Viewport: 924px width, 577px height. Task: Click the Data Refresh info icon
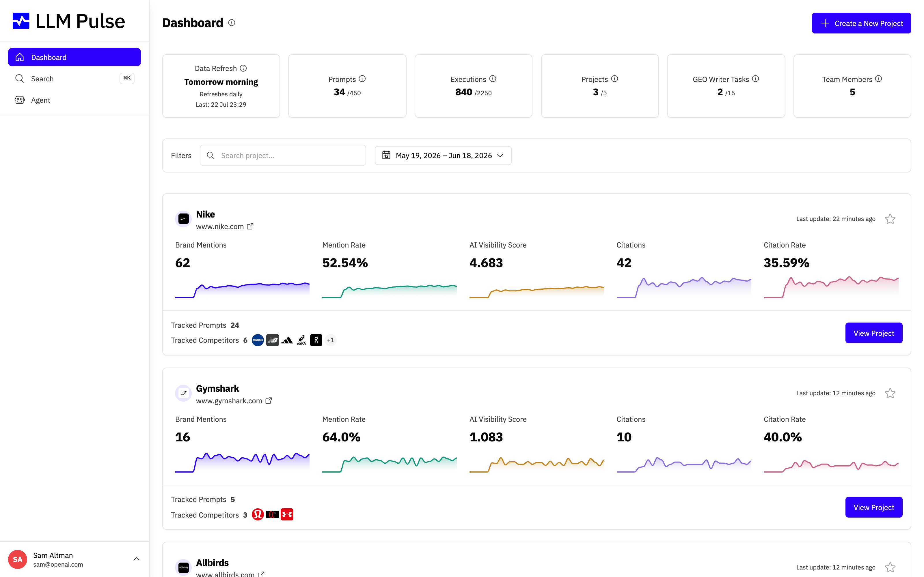243,68
